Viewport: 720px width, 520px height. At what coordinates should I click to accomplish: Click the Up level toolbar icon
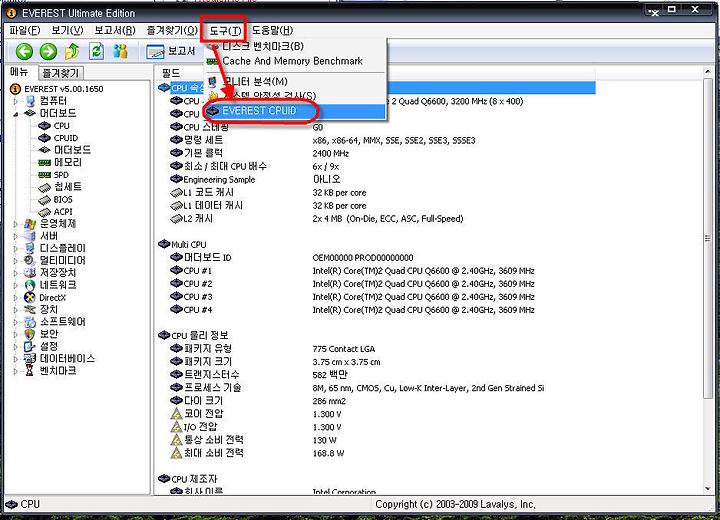click(x=72, y=51)
